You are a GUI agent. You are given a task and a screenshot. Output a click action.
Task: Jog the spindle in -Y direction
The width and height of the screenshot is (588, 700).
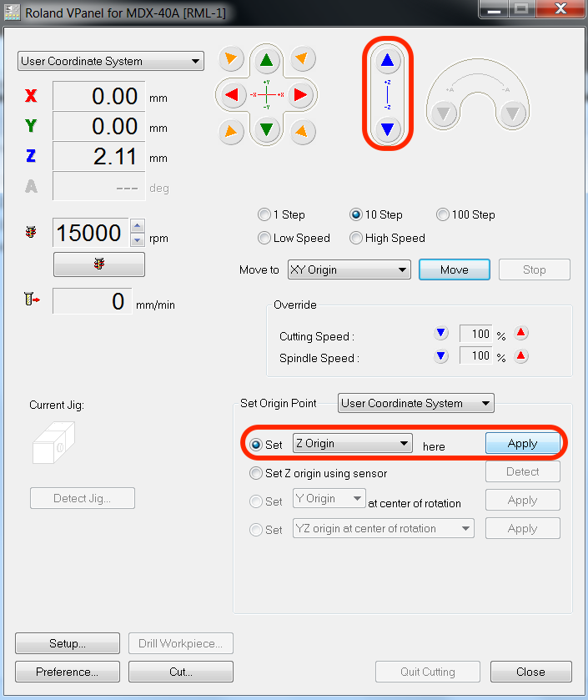point(266,129)
